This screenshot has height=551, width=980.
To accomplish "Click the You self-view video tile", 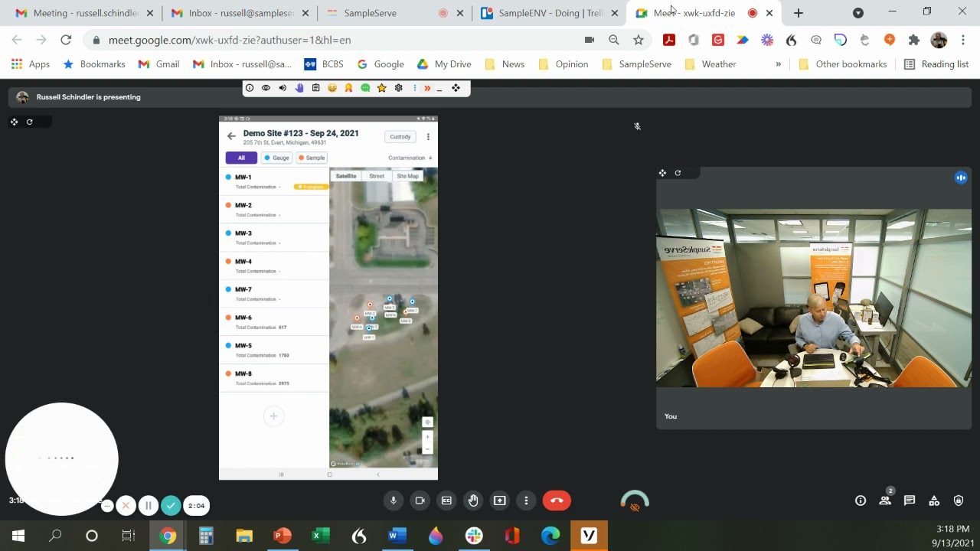I will [814, 298].
